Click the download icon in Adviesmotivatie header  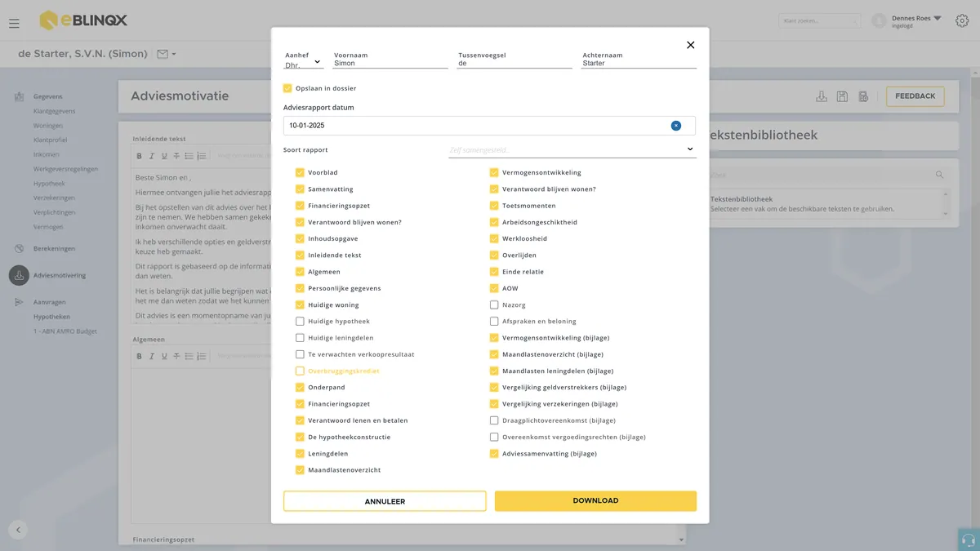click(822, 96)
